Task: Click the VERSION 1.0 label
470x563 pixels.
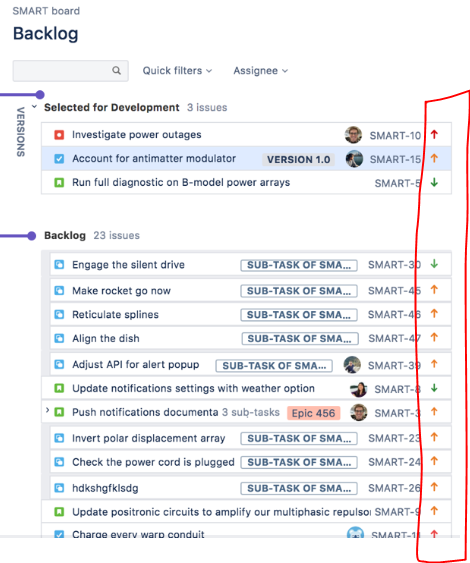Action: pyautogui.click(x=298, y=159)
